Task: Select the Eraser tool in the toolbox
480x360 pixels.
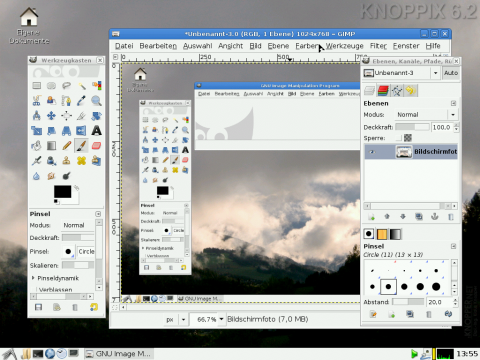Action: 97,146
